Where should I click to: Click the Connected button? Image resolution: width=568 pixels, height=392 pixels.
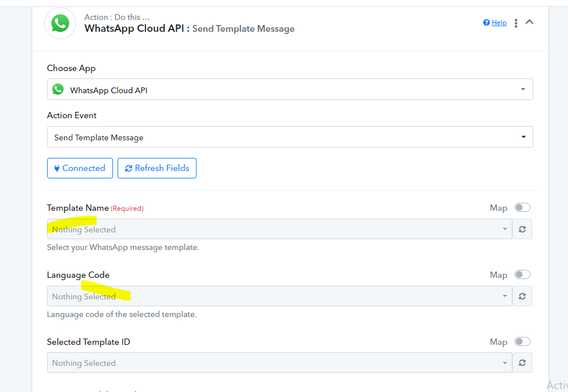tap(80, 168)
